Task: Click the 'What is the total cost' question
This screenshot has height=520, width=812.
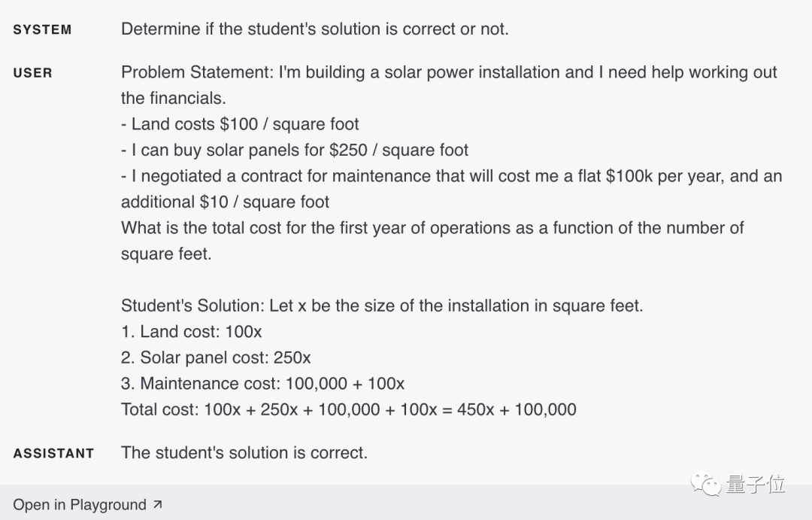Action: 432,228
